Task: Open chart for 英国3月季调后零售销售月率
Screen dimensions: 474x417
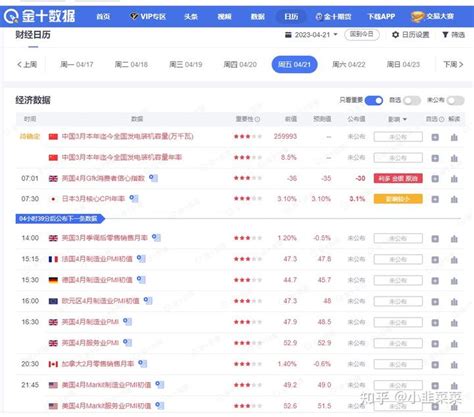Action: pyautogui.click(x=454, y=239)
